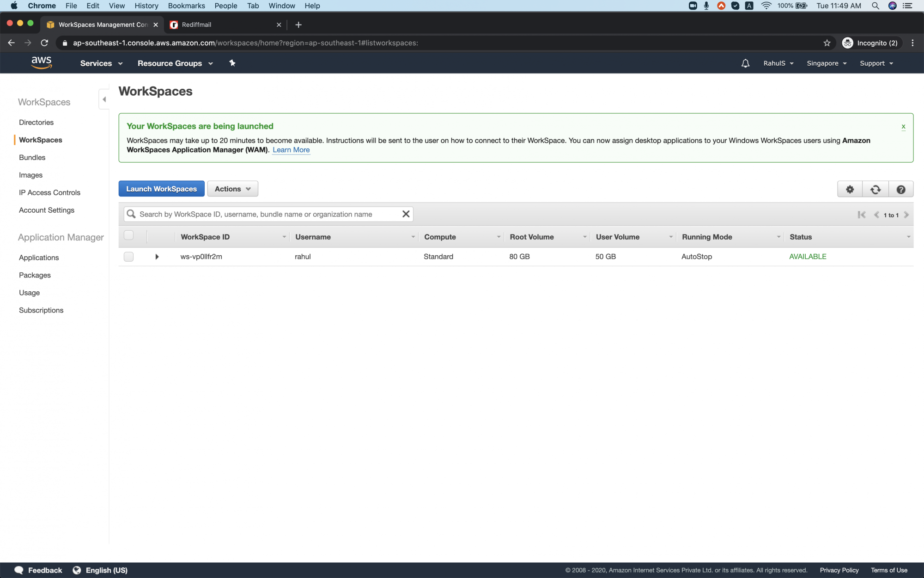Open the notifications bell icon
The height and width of the screenshot is (578, 924).
745,63
